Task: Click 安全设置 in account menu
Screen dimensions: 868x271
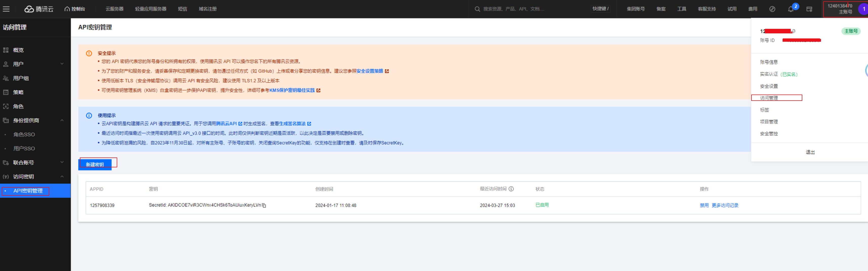Action: pos(769,86)
